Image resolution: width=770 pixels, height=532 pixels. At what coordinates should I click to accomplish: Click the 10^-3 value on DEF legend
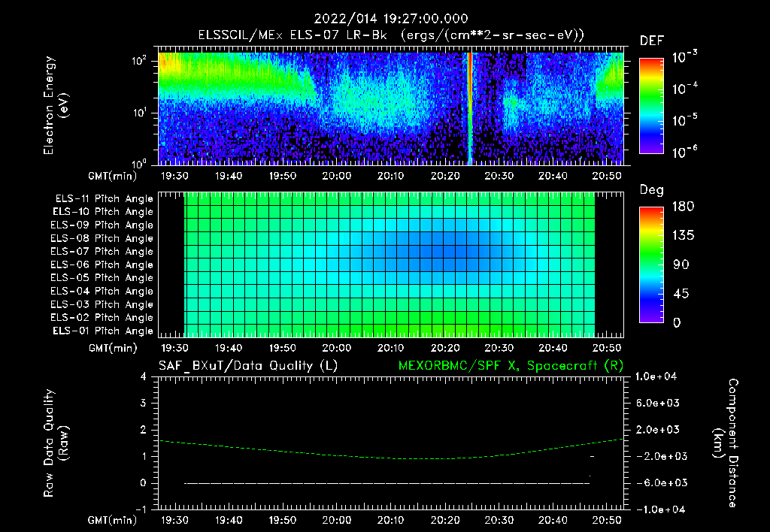click(684, 57)
